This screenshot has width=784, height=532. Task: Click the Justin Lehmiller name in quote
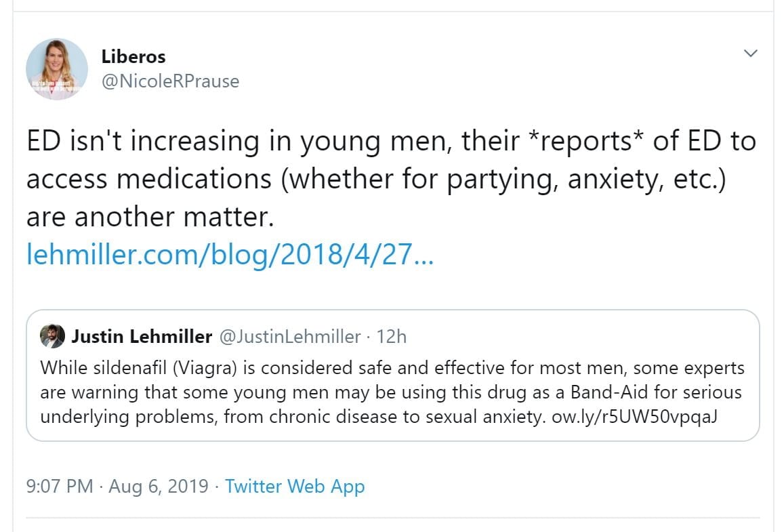coord(142,336)
